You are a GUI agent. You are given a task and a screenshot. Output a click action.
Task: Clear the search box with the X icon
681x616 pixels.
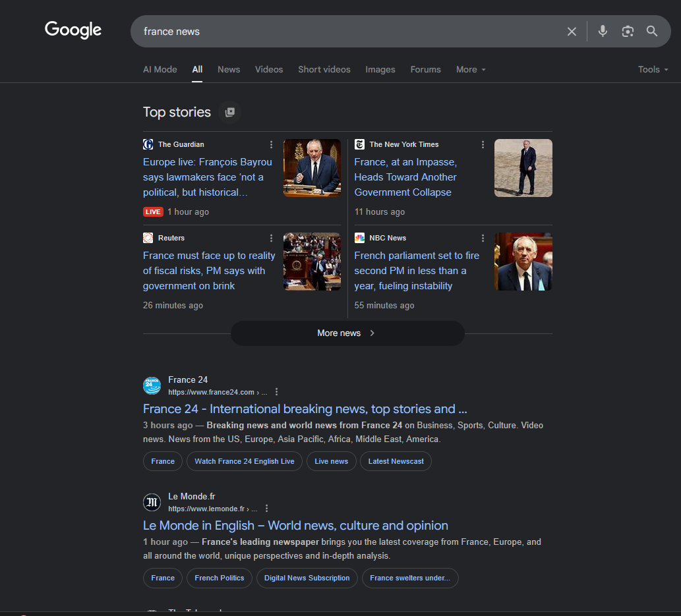(x=572, y=31)
